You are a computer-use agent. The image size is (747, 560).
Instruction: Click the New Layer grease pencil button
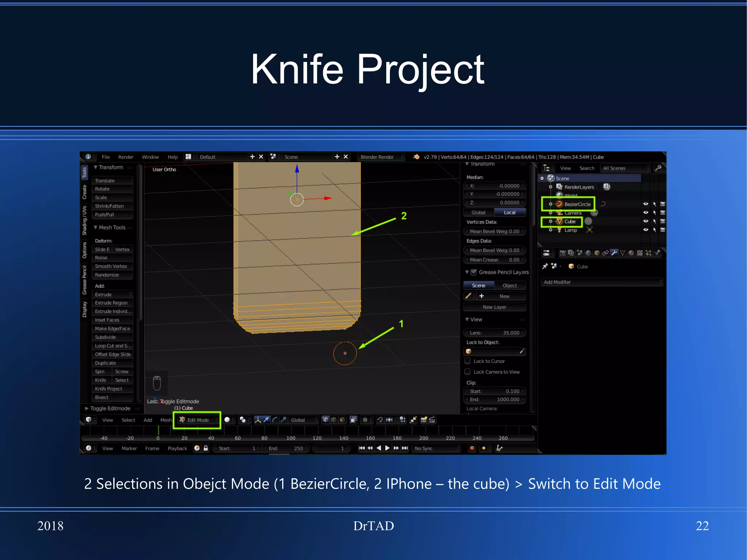(494, 307)
